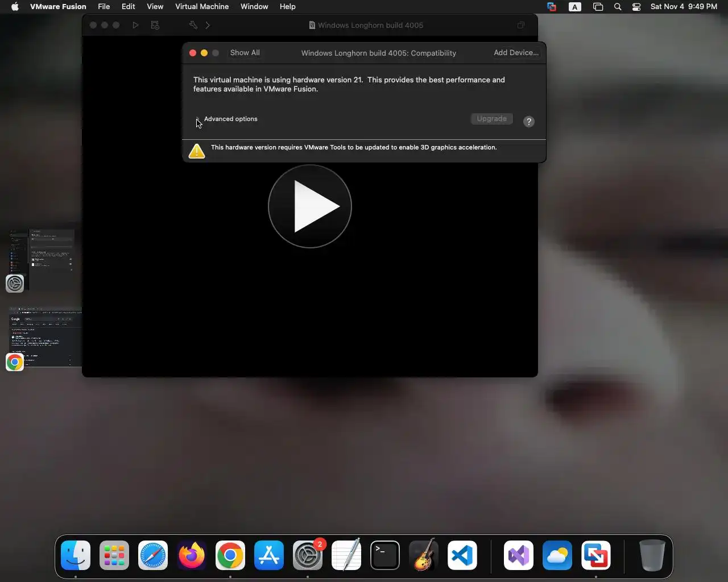The width and height of the screenshot is (728, 582).
Task: Minimize the Compatibility window with yellow button
Action: pos(204,53)
